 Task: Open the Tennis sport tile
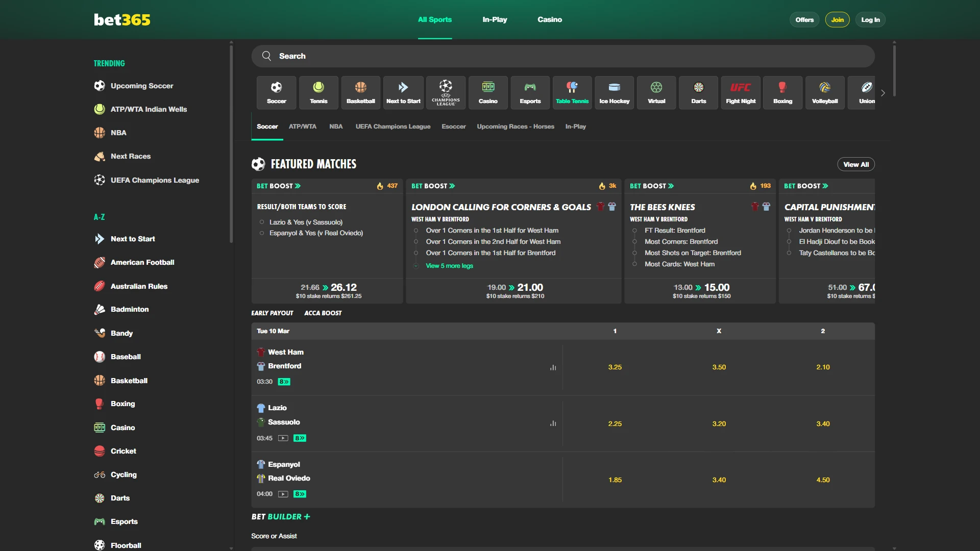[x=318, y=92]
